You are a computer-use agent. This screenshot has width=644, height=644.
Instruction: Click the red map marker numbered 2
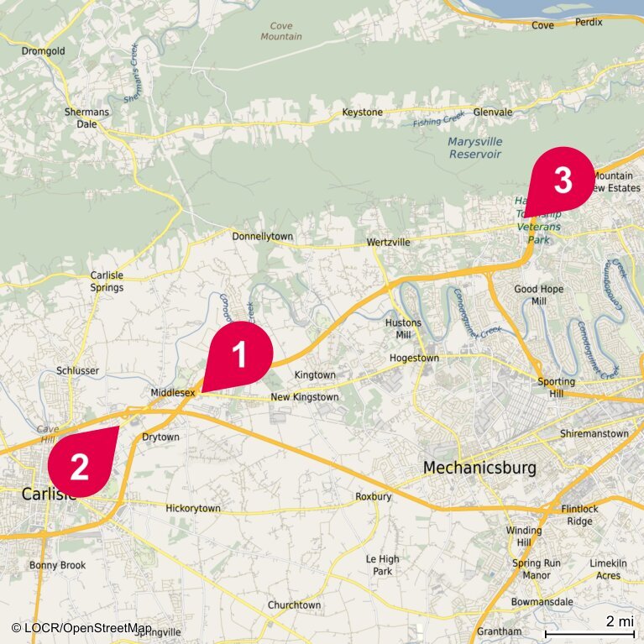pyautogui.click(x=82, y=462)
